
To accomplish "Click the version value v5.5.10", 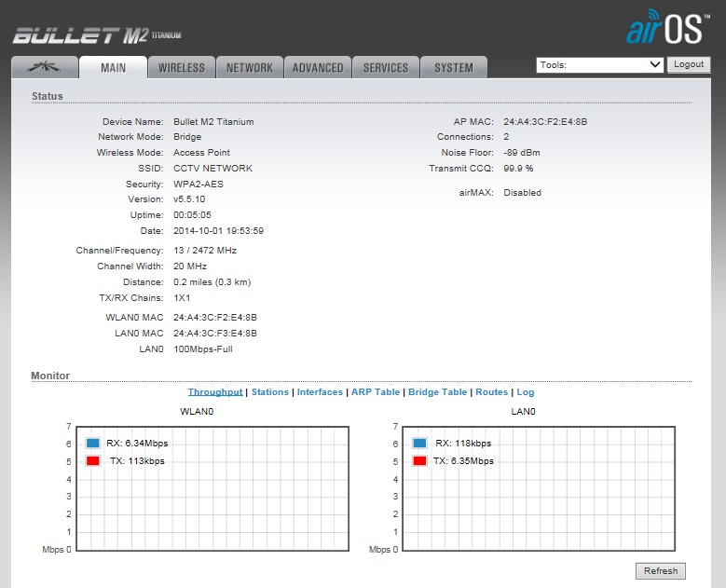I will pos(189,199).
